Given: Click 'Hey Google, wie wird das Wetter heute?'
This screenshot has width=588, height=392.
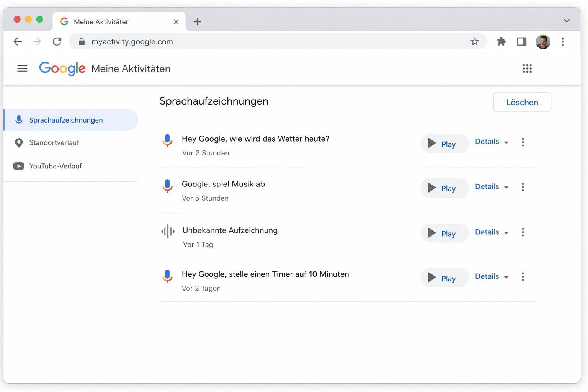Looking at the screenshot, I should coord(255,139).
